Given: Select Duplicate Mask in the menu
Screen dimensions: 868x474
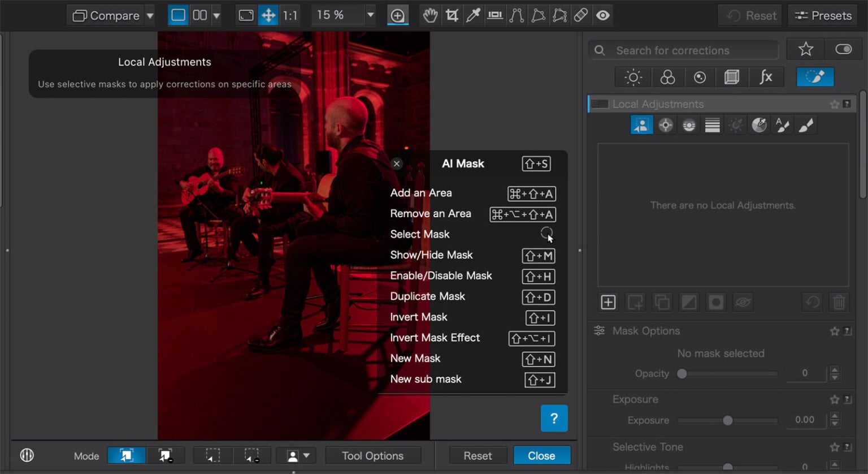Looking at the screenshot, I should [x=428, y=296].
